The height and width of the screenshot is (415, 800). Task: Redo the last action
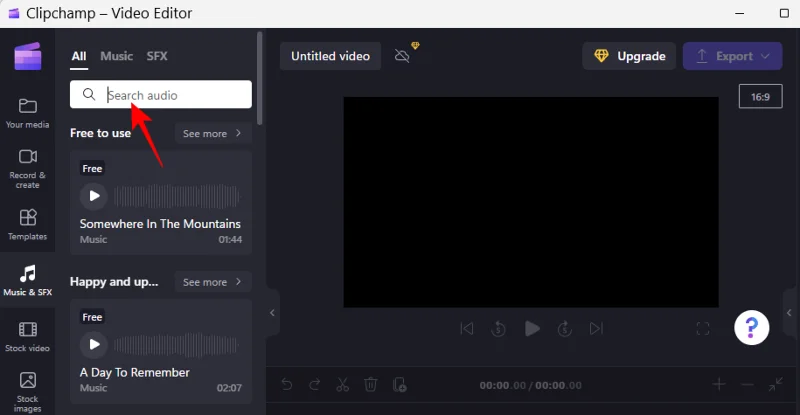pyautogui.click(x=315, y=384)
